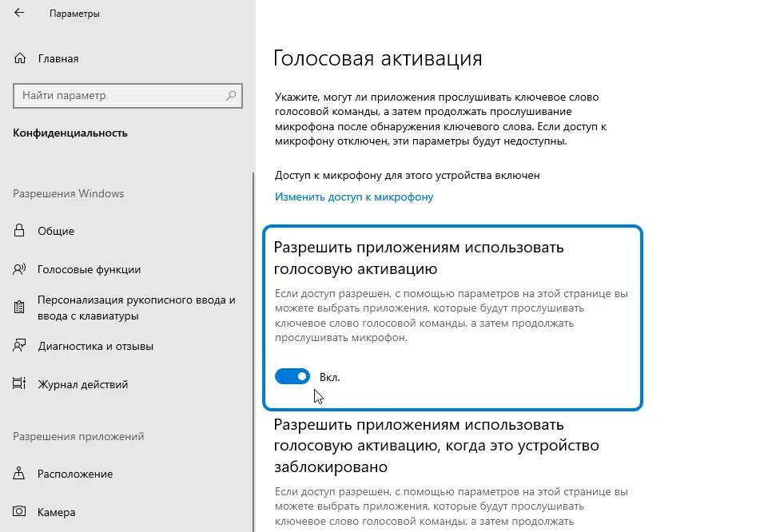Click the timeline icon beside Журнал действий
The image size is (768, 532).
pos(19,383)
